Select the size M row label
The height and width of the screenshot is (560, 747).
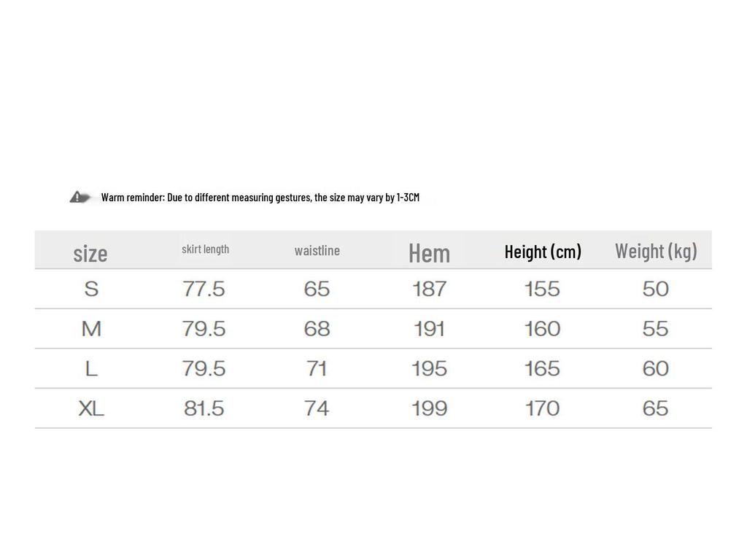(91, 329)
